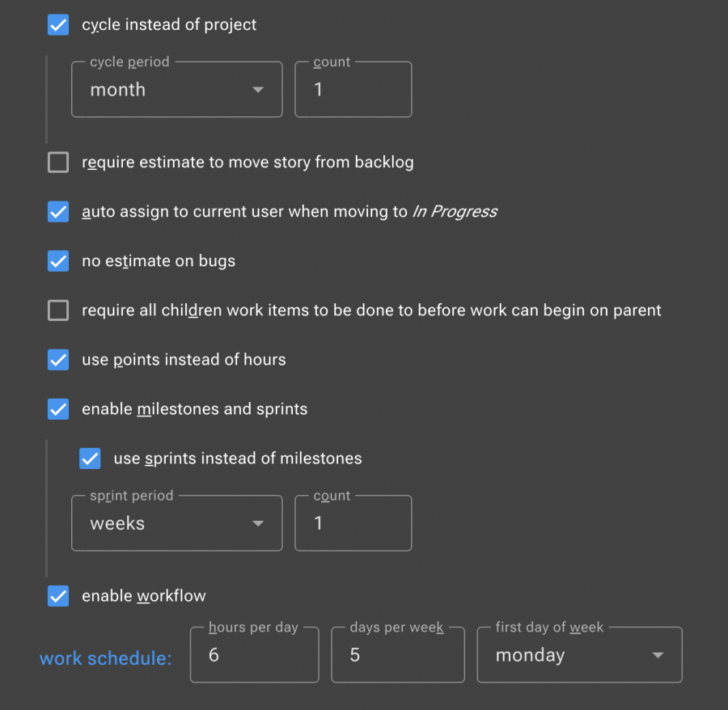728x710 pixels.
Task: Click the first day of week arrow
Action: click(658, 655)
